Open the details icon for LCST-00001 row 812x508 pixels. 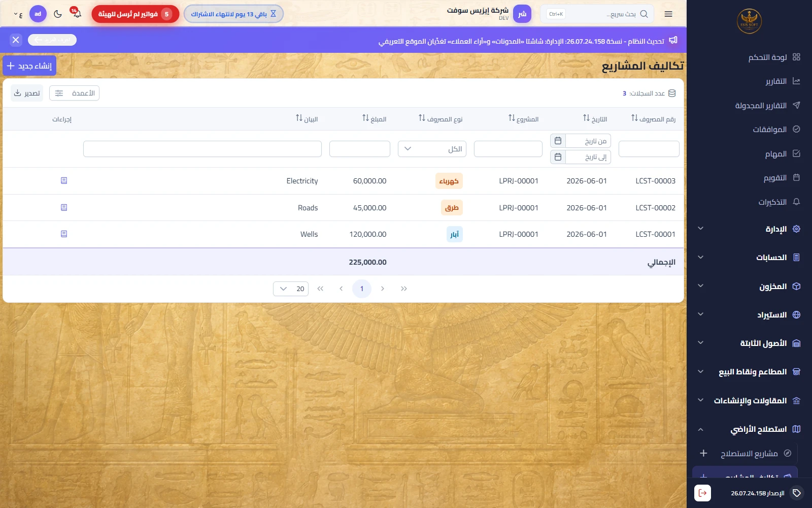pos(64,234)
